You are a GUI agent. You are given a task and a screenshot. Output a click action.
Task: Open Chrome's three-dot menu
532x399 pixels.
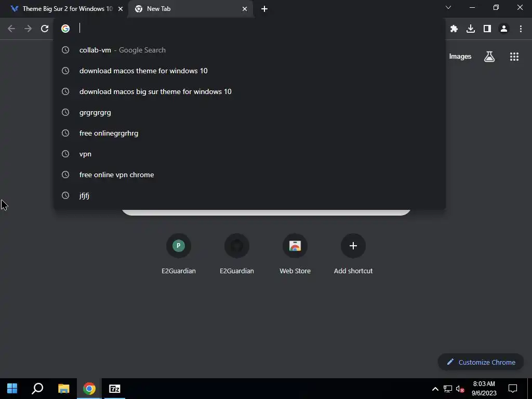(521, 29)
